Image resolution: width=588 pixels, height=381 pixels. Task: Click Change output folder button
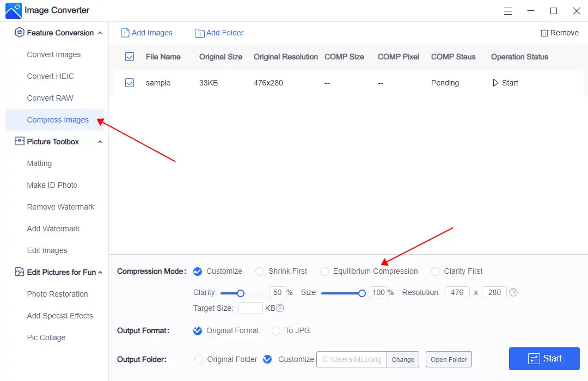click(403, 359)
